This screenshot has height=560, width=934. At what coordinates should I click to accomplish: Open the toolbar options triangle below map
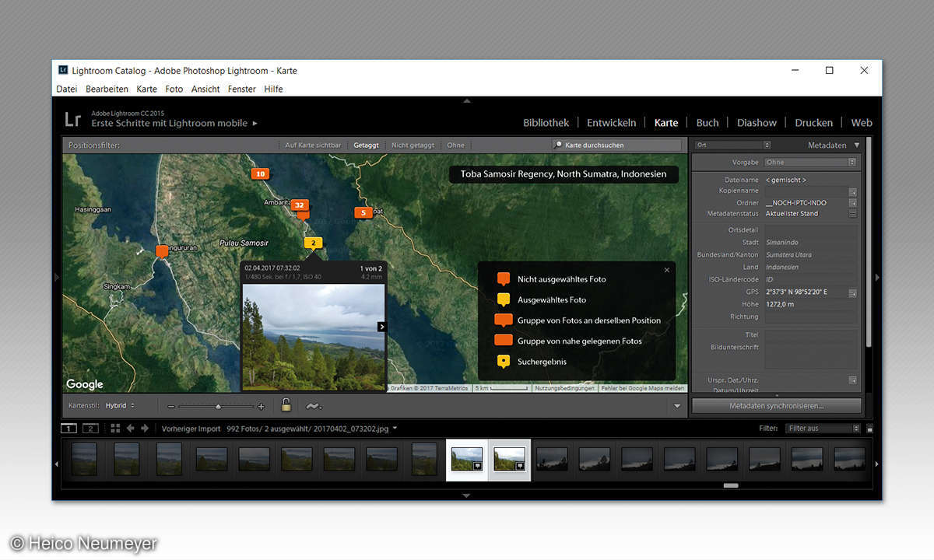(x=676, y=406)
